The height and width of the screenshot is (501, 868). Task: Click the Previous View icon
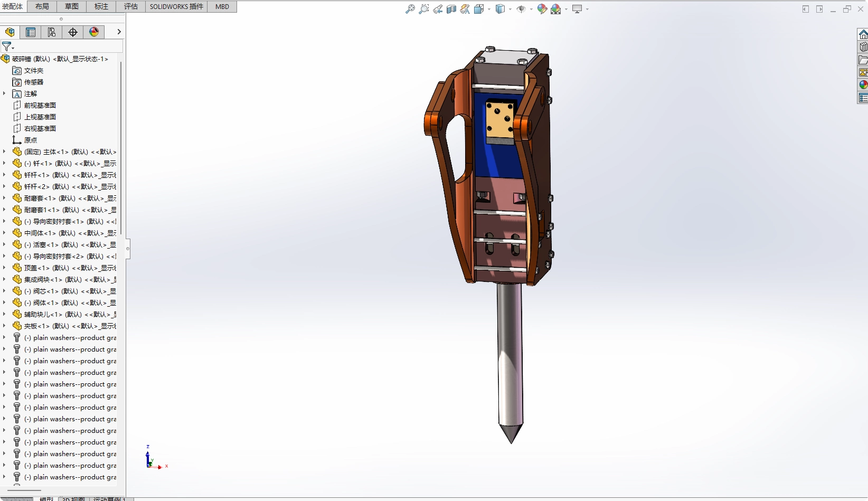click(x=438, y=9)
